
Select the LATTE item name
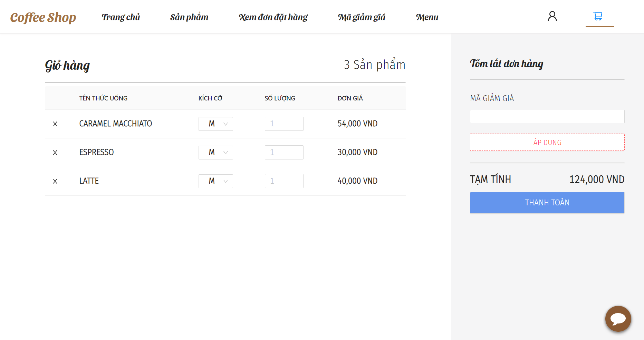pos(89,181)
